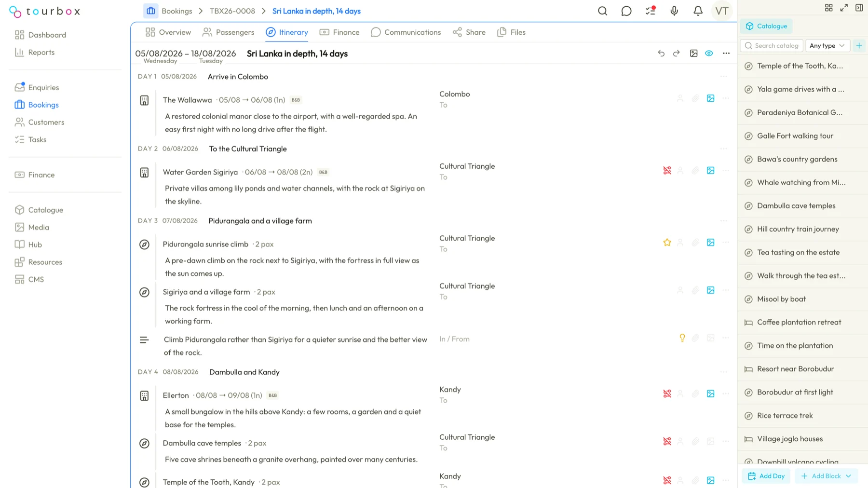Redo the itinerary change
The image size is (868, 488).
tap(677, 54)
